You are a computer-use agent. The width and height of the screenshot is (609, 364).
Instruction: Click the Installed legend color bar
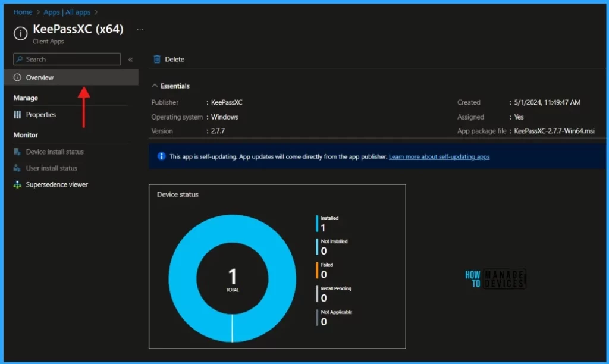317,224
